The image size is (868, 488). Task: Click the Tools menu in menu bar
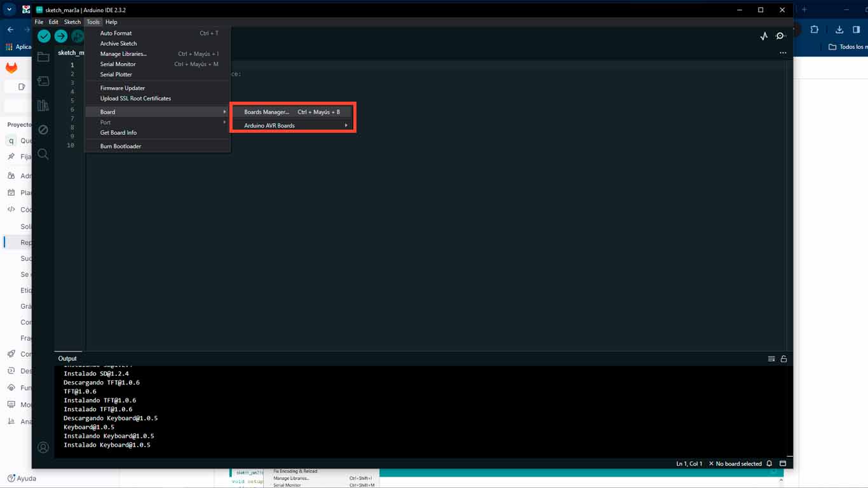pos(93,22)
